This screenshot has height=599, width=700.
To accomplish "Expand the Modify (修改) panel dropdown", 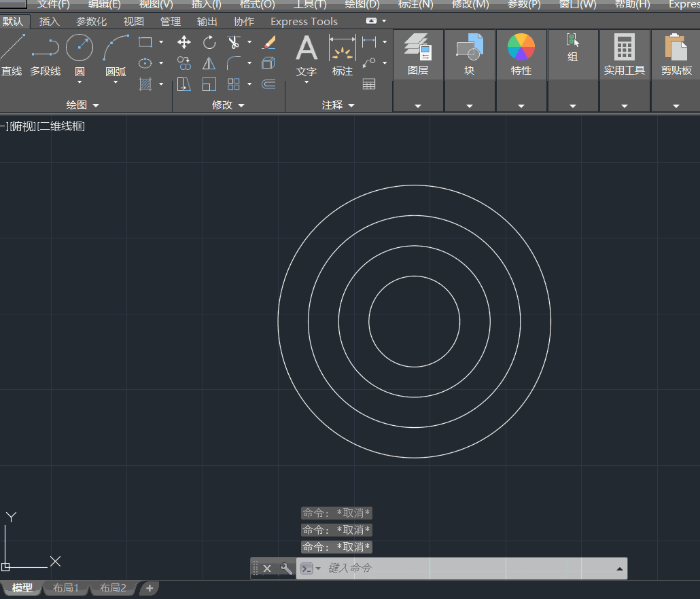I will (228, 105).
